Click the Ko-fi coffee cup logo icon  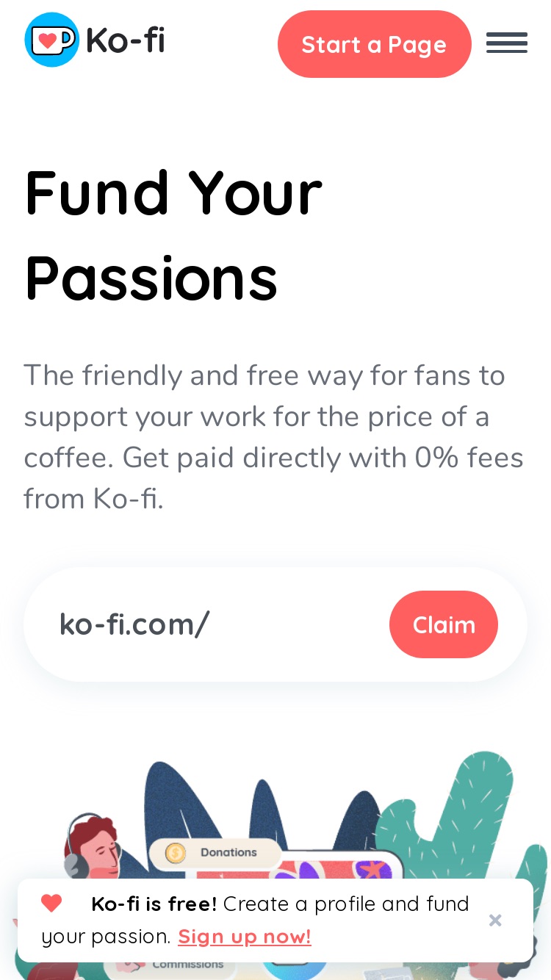click(x=51, y=40)
